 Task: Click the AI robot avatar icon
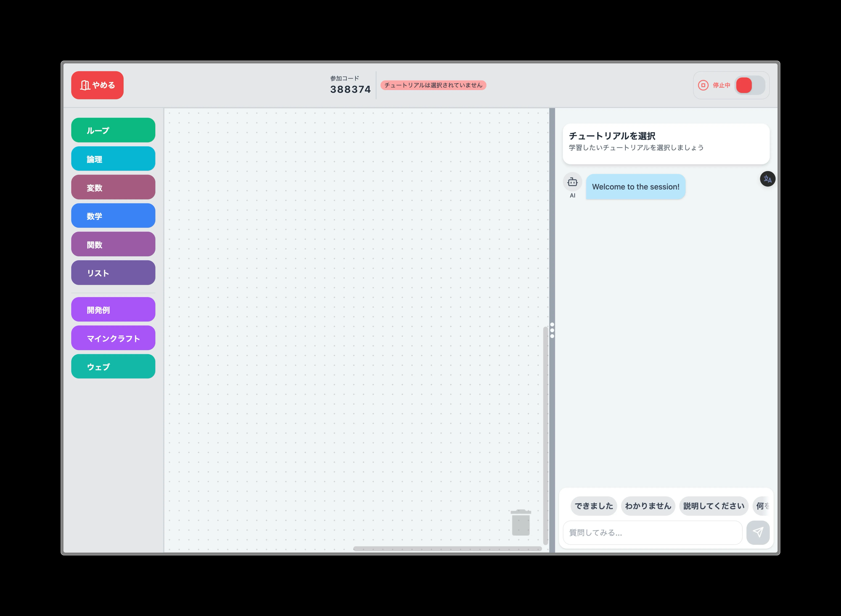tap(572, 182)
